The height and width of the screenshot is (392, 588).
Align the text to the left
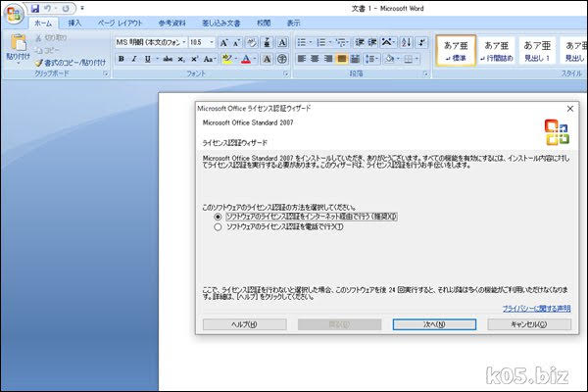click(x=302, y=59)
